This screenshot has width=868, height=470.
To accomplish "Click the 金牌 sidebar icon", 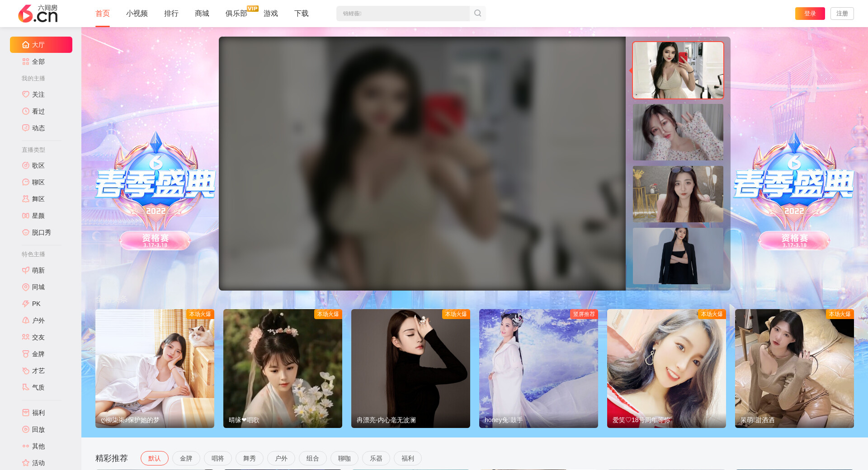I will 26,354.
